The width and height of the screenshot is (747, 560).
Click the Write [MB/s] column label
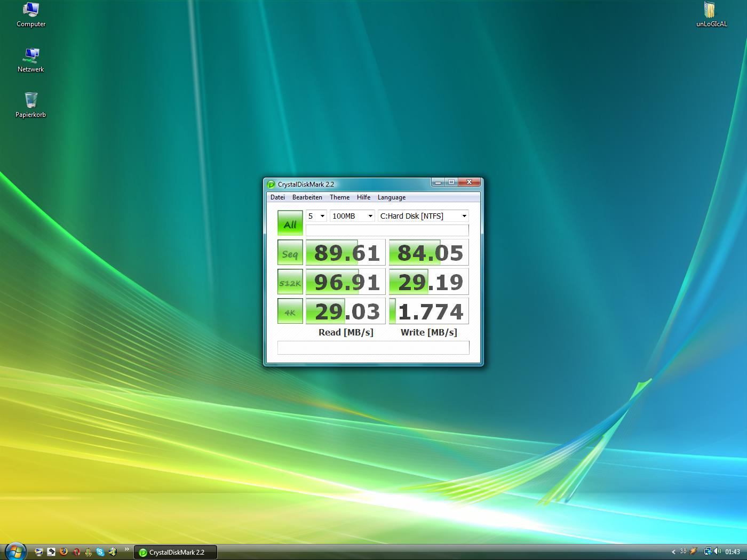point(429,332)
